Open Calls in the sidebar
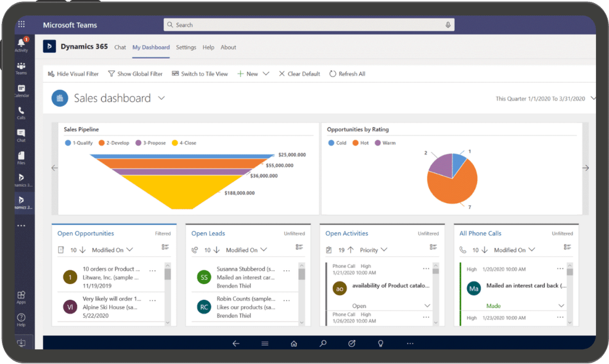This screenshot has height=364, width=609. 22,113
